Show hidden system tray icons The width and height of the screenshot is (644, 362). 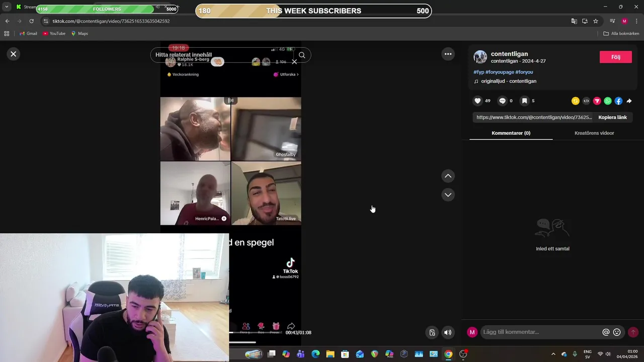(x=553, y=354)
